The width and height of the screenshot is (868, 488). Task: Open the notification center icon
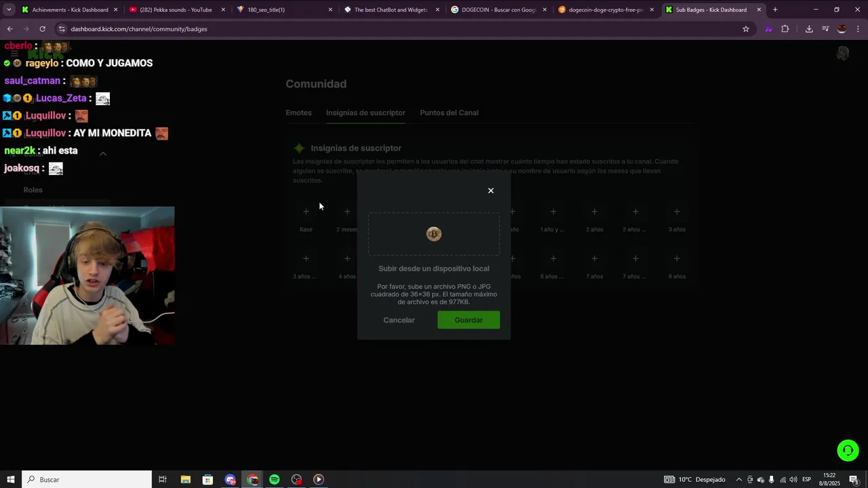854,479
